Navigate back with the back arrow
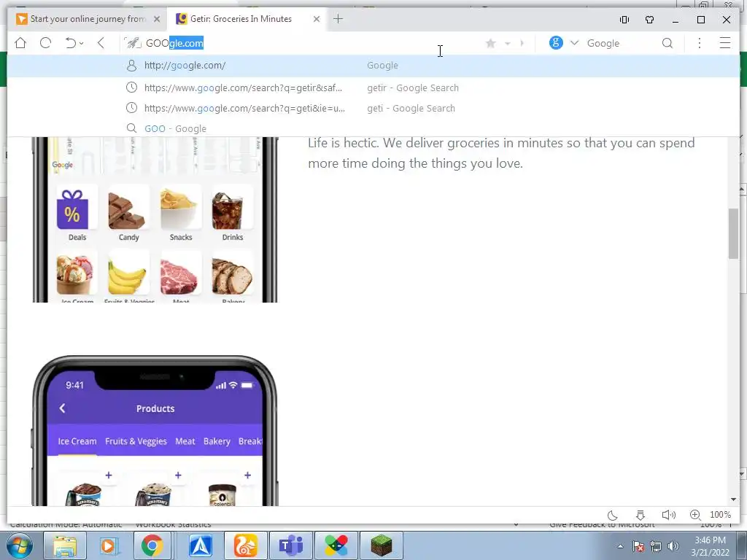Screen dimensions: 747x560 click(101, 43)
